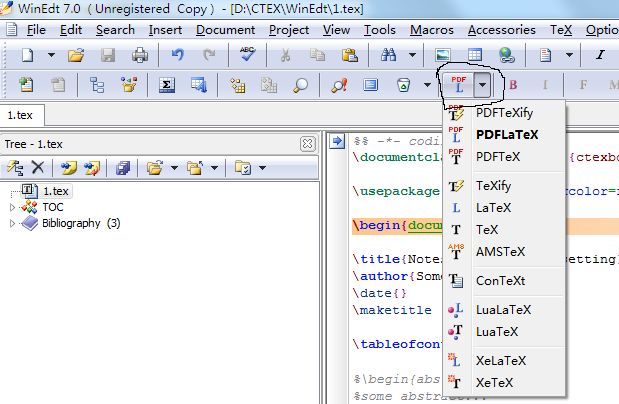619x404 pixels.
Task: Click the tree structure icon in second toolbar
Action: (x=97, y=85)
